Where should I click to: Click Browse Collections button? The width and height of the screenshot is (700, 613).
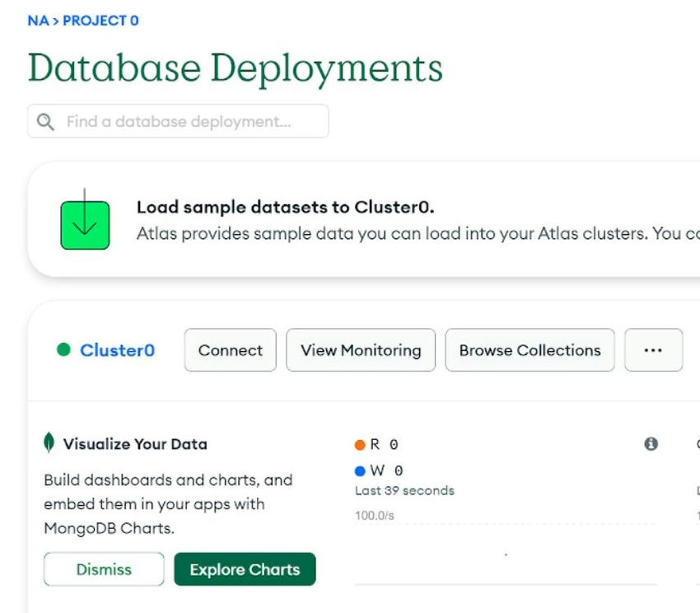pyautogui.click(x=530, y=350)
